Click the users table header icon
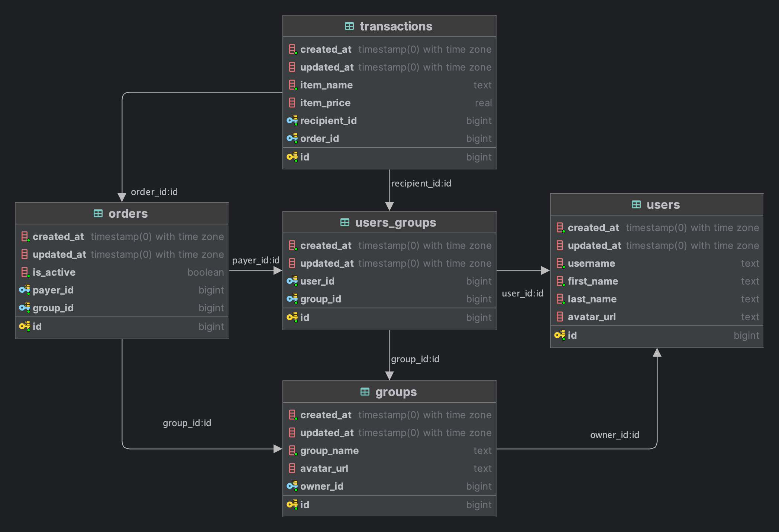This screenshot has width=779, height=532. tap(636, 205)
